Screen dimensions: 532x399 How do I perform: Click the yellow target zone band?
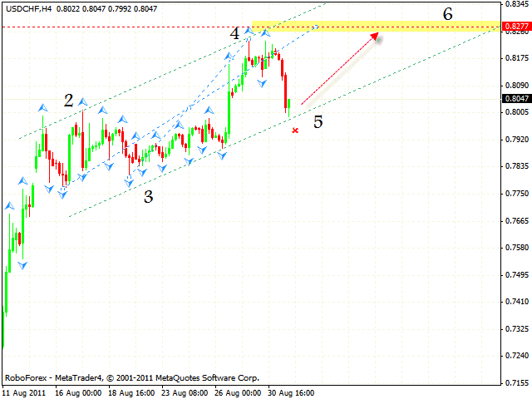point(374,26)
